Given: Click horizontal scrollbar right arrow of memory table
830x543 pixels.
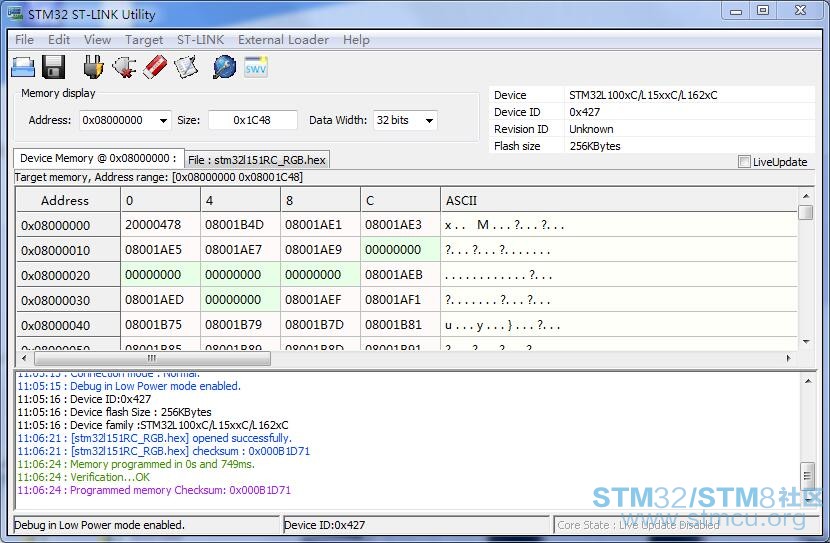Looking at the screenshot, I should coord(789,358).
